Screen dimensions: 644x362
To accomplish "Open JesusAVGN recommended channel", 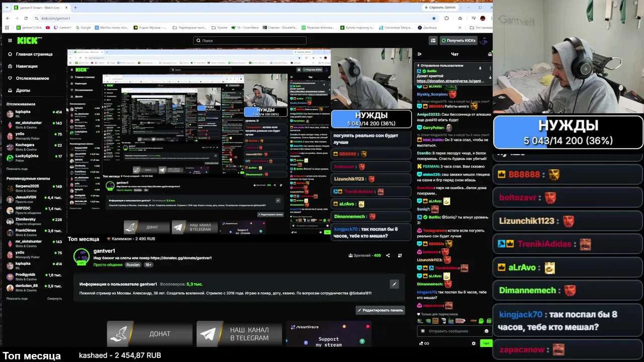I will (x=34, y=199).
